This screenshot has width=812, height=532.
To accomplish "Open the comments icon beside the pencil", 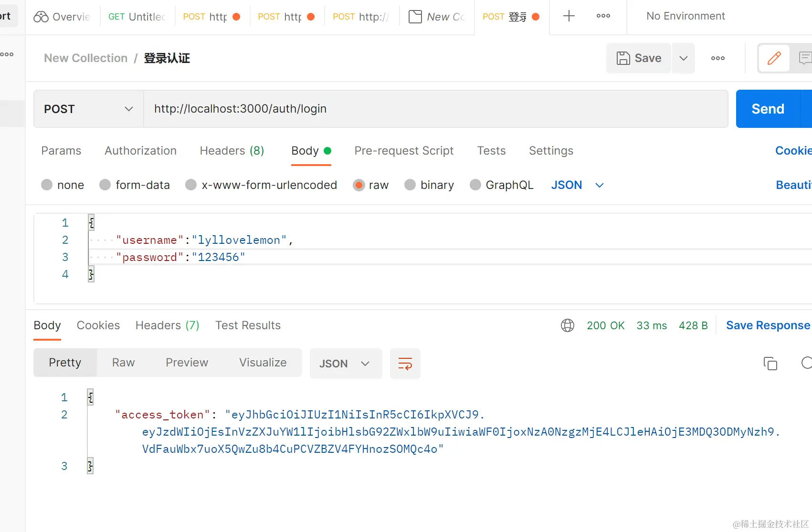I will click(x=804, y=58).
